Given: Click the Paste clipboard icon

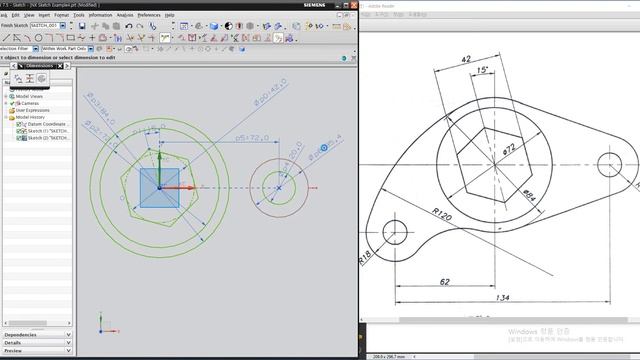Looking at the screenshot, I should pos(116,26).
